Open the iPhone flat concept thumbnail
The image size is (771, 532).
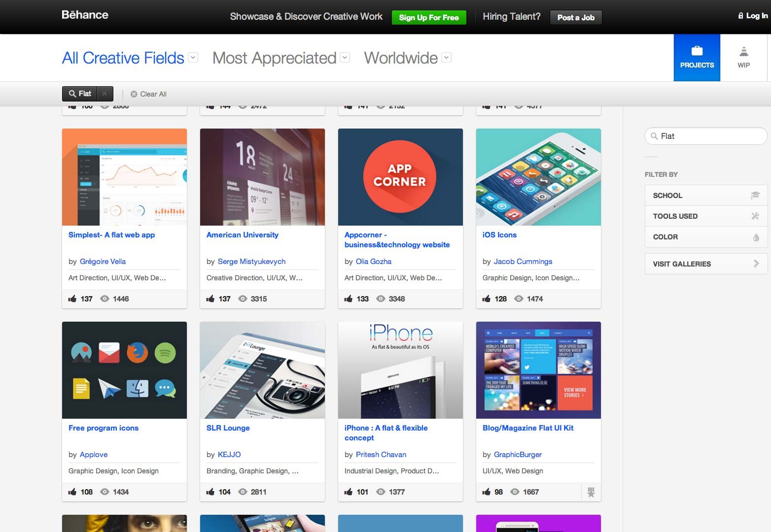tap(400, 370)
